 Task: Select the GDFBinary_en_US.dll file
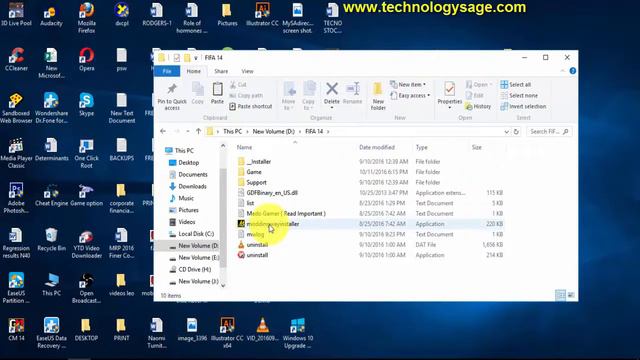272,193
